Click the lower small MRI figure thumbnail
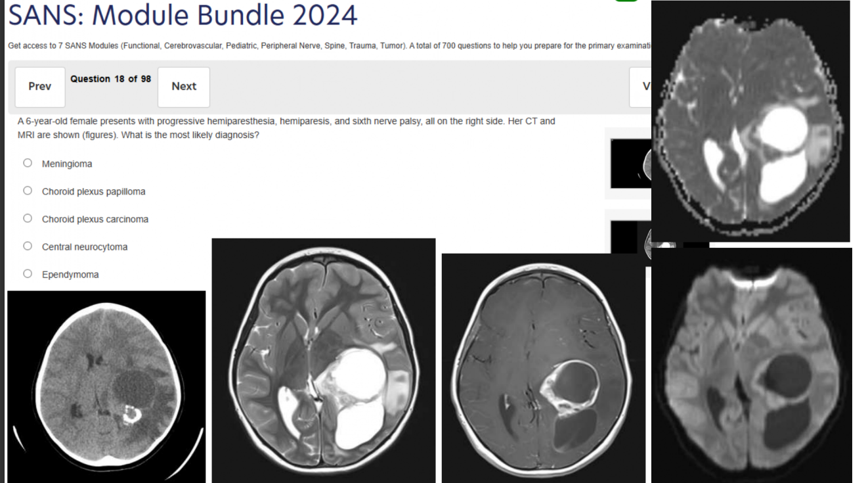The image size is (868, 483). [630, 237]
